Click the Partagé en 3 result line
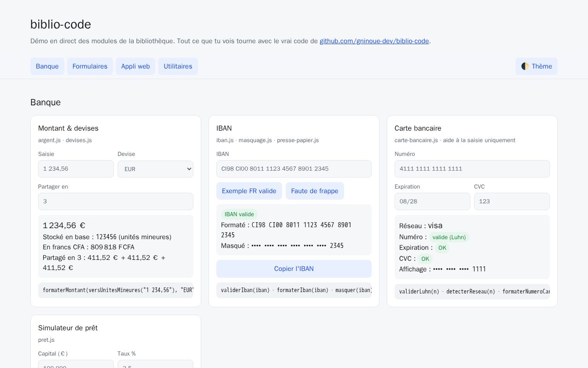Image resolution: width=588 pixels, height=368 pixels. coord(104,263)
